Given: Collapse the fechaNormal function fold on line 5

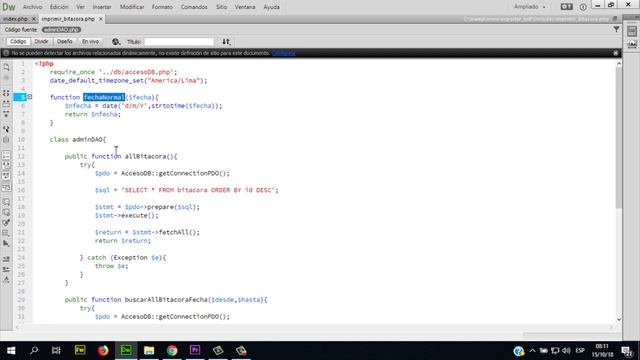Looking at the screenshot, I should 29,97.
